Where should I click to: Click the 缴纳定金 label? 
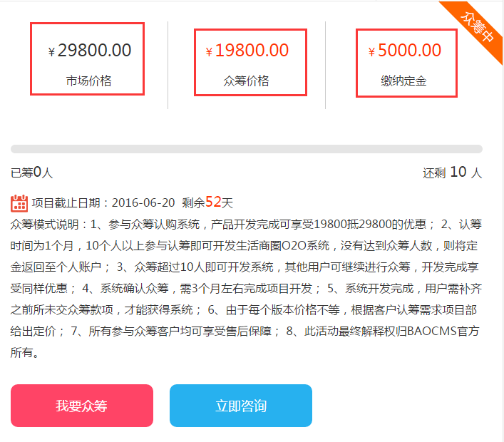[403, 81]
